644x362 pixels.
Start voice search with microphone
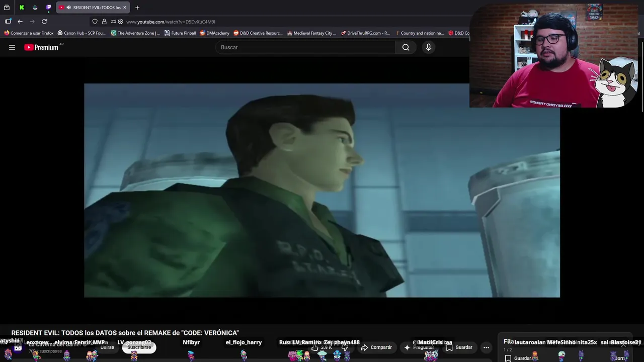point(429,47)
